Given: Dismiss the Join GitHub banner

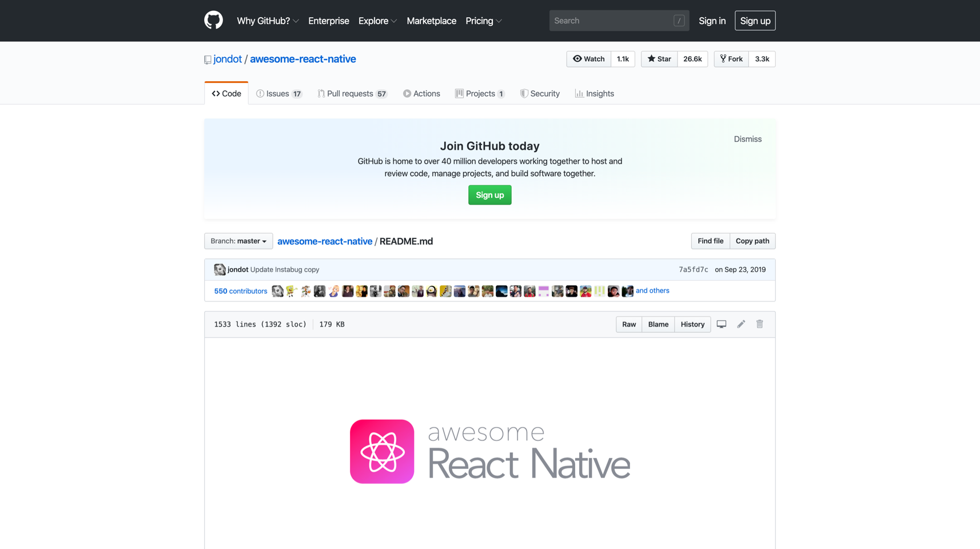Looking at the screenshot, I should pyautogui.click(x=747, y=139).
